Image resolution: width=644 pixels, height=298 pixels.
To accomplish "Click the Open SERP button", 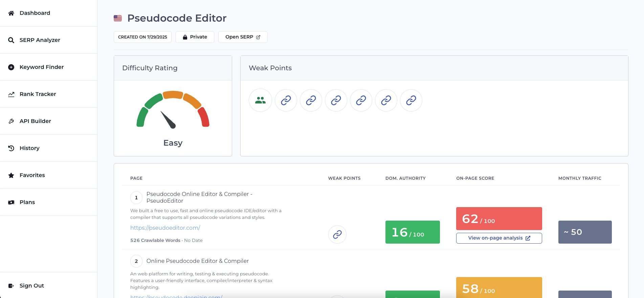I will (243, 37).
